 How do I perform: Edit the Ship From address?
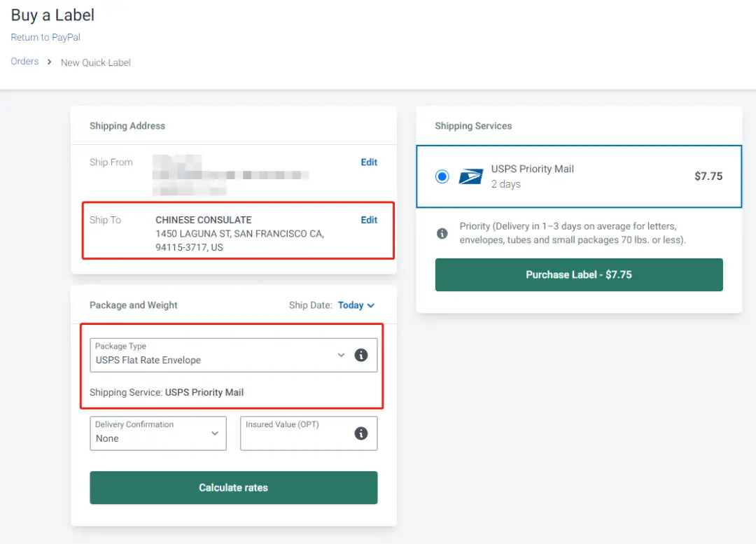pyautogui.click(x=369, y=162)
